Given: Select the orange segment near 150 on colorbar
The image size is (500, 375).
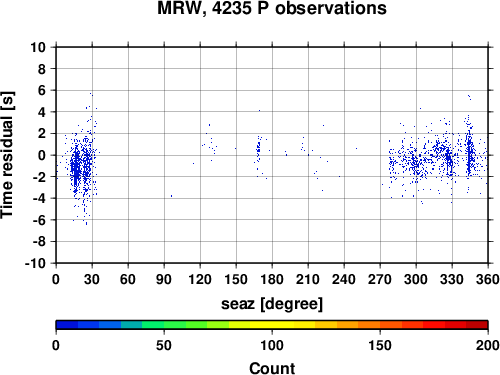Looking at the screenshot, I should (x=380, y=325).
